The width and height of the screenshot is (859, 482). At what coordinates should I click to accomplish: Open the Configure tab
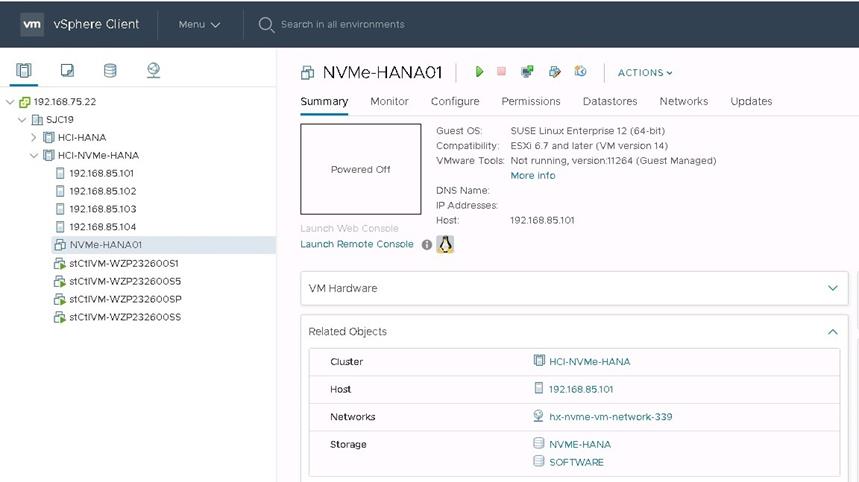pos(455,101)
